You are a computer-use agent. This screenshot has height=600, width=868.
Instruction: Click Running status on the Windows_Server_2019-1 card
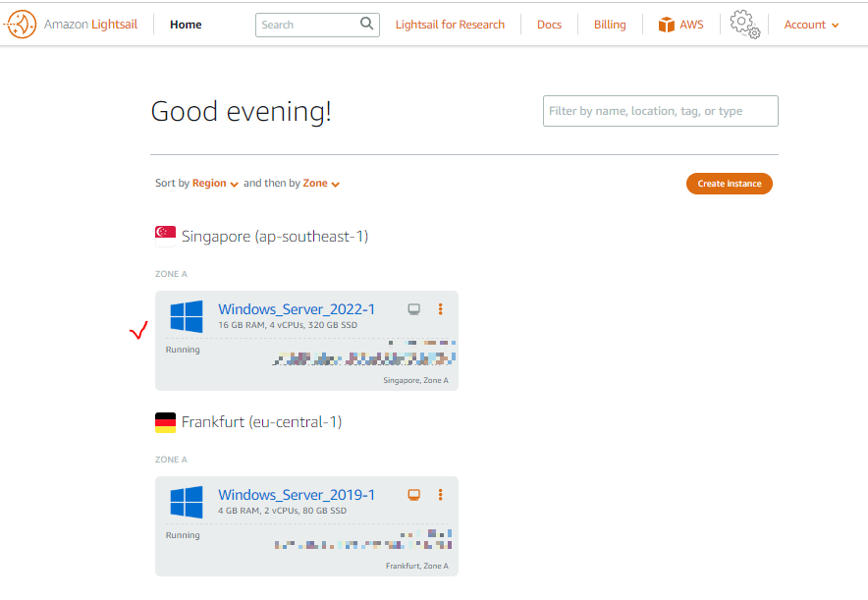click(x=183, y=534)
